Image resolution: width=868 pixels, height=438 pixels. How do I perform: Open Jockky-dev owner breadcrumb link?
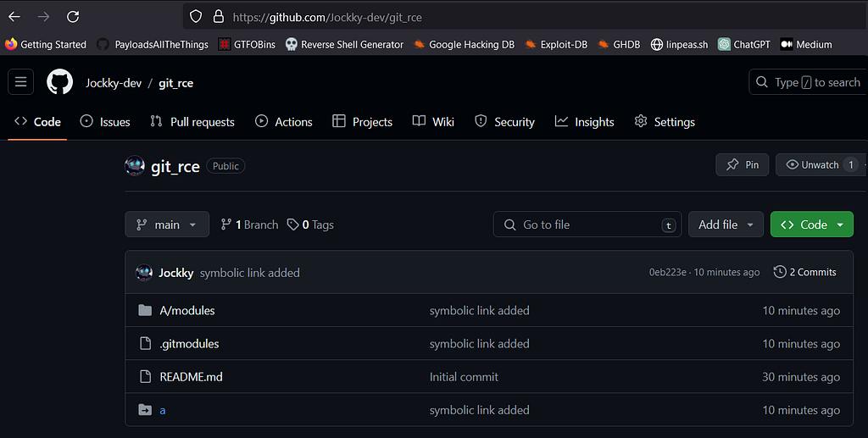(x=114, y=83)
